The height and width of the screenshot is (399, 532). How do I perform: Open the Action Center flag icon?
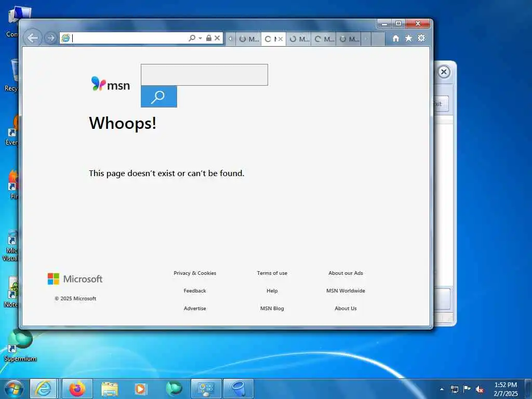(x=467, y=389)
